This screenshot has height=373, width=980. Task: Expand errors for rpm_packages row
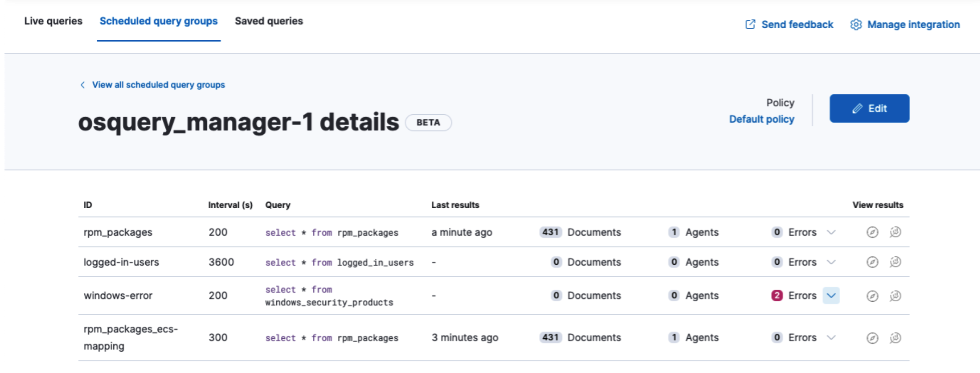coord(831,232)
